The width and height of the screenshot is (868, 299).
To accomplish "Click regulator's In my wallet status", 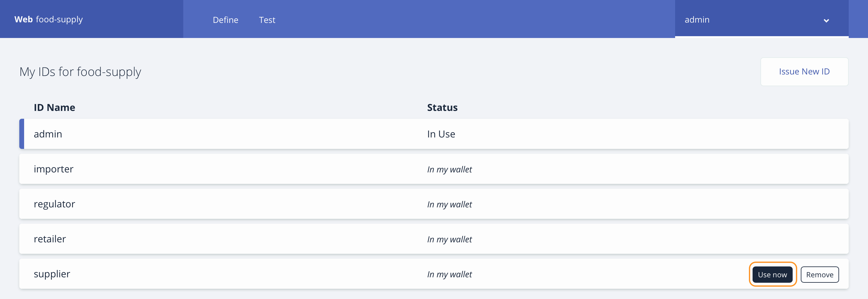I will pyautogui.click(x=449, y=204).
